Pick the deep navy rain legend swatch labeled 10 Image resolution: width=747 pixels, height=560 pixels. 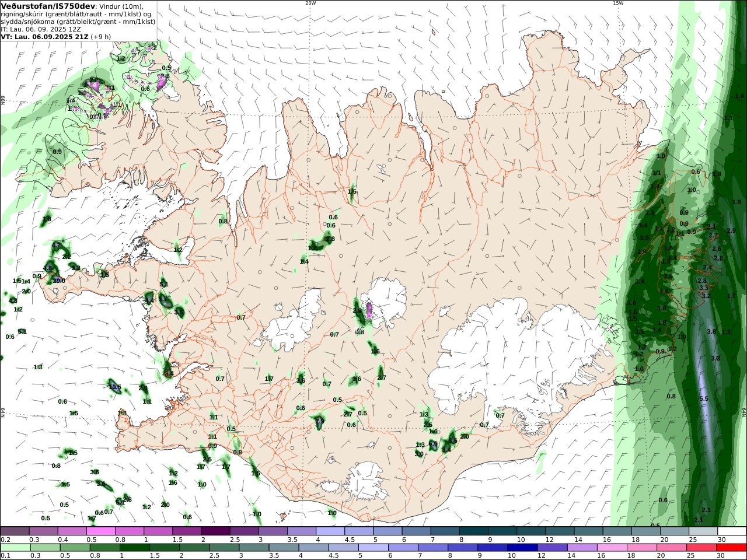pos(522,548)
